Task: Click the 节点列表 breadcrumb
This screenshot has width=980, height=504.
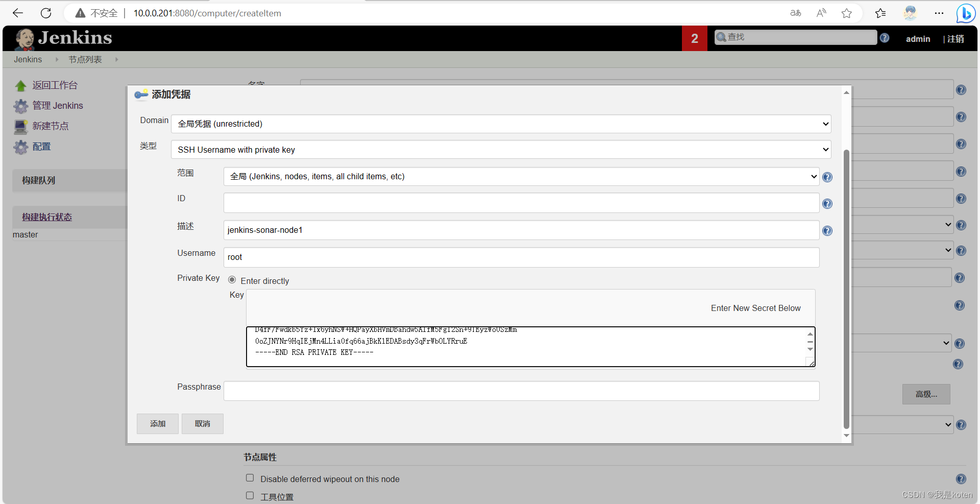Action: pos(85,60)
